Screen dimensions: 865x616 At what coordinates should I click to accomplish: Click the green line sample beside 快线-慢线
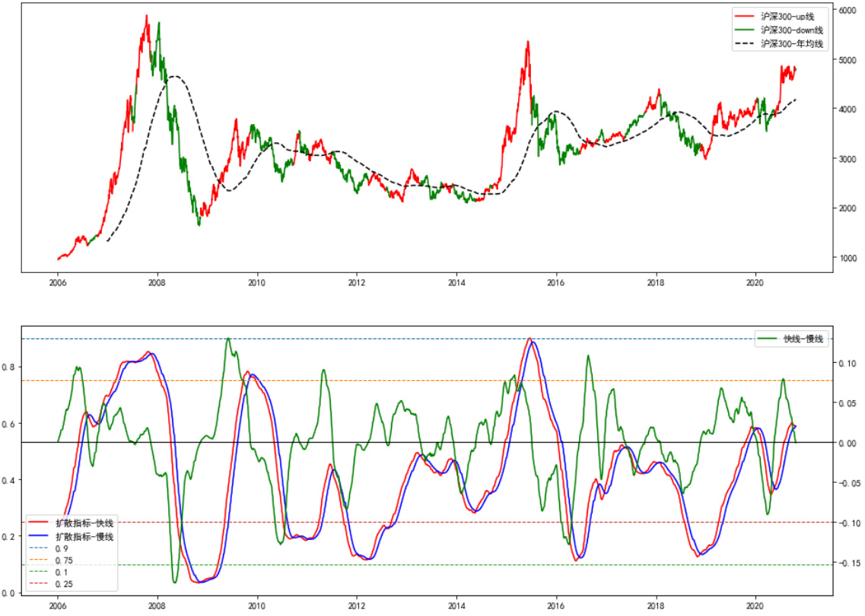pos(767,340)
